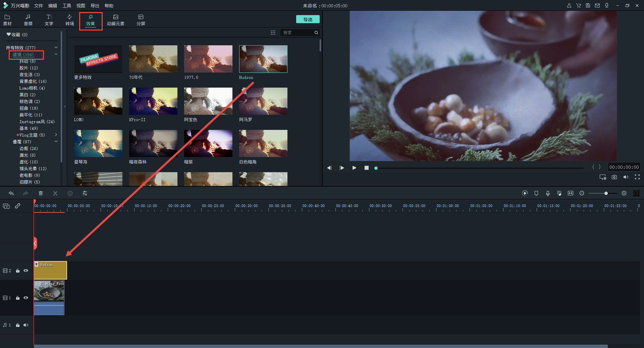Click the add track icon
Image resolution: width=644 pixels, height=348 pixels.
pyautogui.click(x=6, y=206)
